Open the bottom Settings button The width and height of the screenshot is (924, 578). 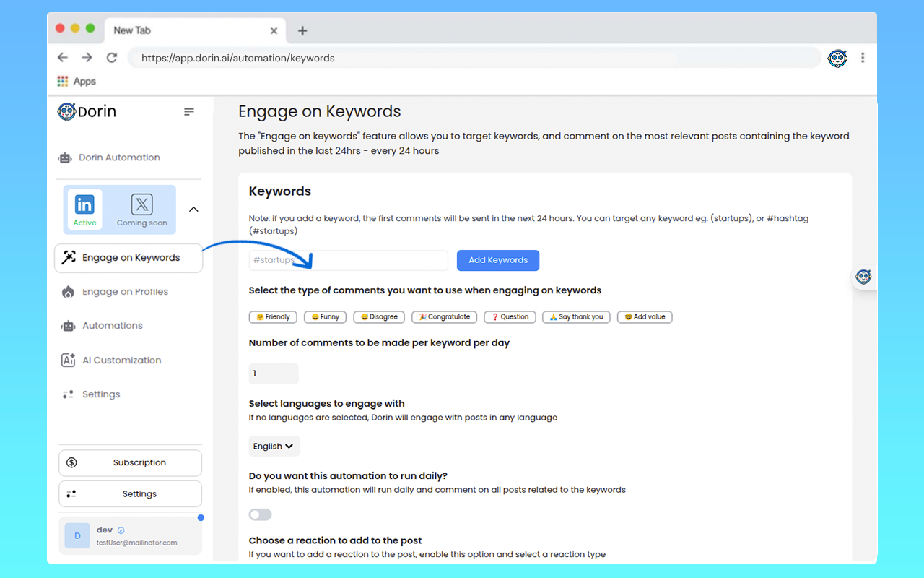pyautogui.click(x=130, y=494)
